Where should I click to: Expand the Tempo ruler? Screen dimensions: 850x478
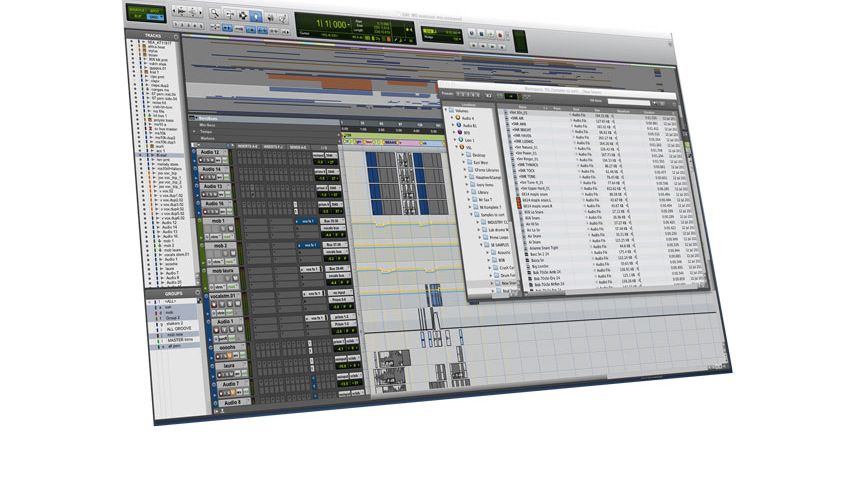pyautogui.click(x=194, y=131)
